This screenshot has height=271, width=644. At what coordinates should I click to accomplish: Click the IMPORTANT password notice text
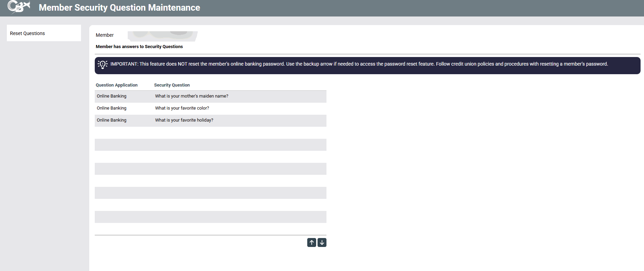359,64
